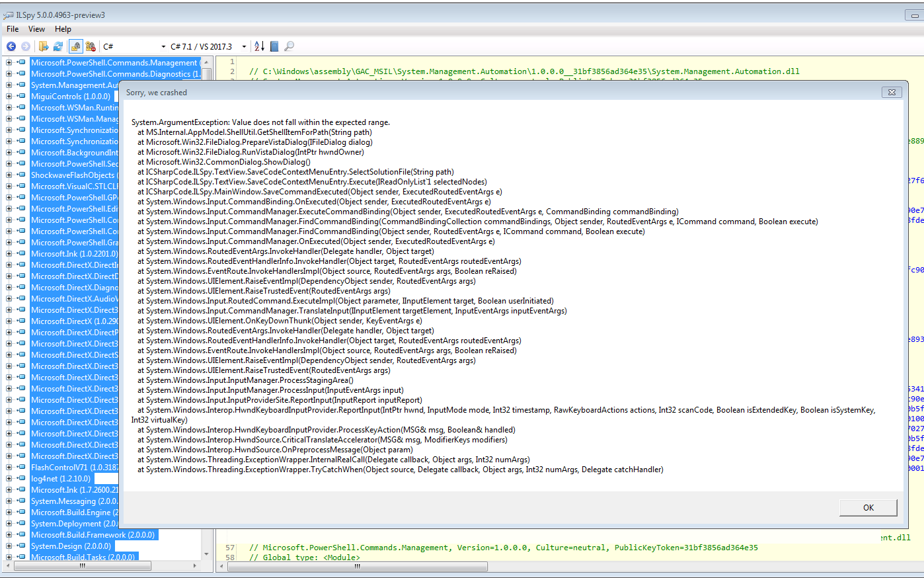Click the tree panel horizontal scrollbar thumb
Viewport: 924px width, 578px height.
pos(83,566)
